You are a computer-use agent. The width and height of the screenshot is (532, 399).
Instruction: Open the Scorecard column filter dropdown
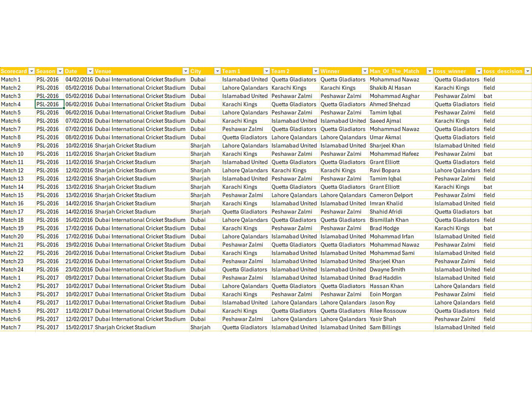[x=31, y=71]
